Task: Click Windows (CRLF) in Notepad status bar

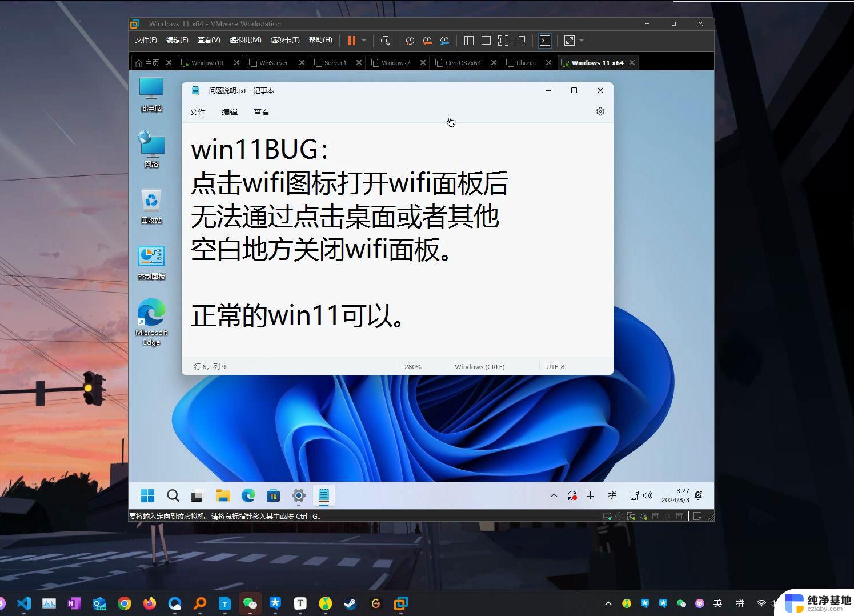Action: pos(479,367)
